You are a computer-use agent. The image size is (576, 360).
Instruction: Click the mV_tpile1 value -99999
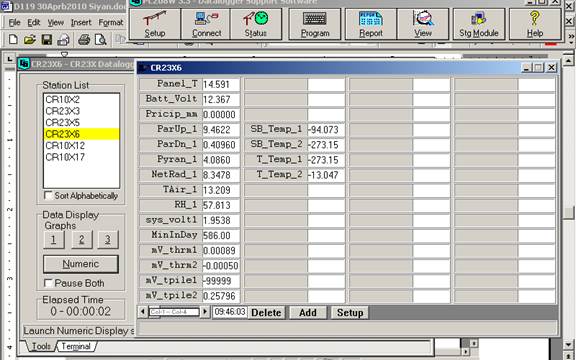221,281
